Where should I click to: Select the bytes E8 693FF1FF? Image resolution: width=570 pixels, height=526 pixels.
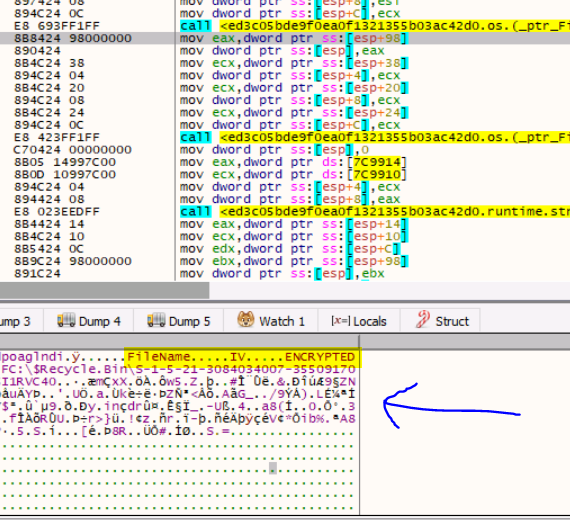point(57,26)
